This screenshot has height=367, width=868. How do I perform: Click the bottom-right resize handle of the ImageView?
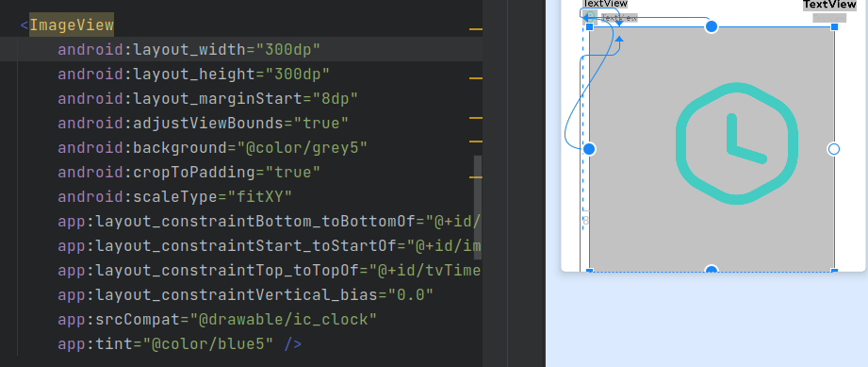coord(834,271)
